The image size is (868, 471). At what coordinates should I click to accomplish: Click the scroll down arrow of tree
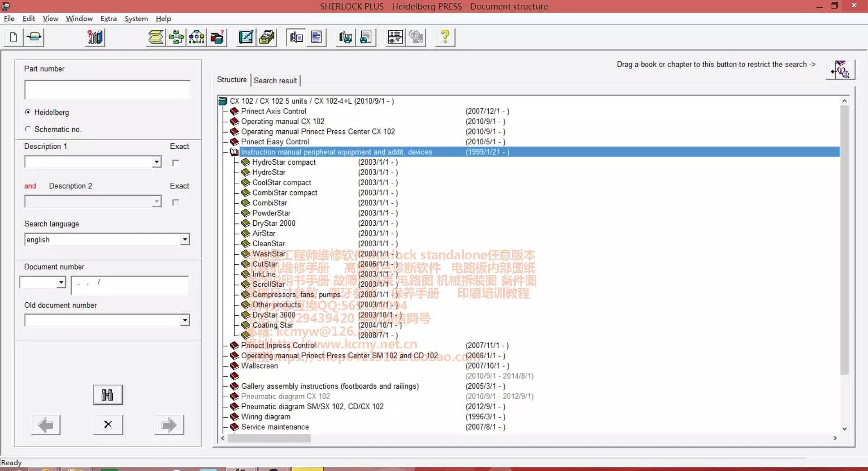(844, 428)
